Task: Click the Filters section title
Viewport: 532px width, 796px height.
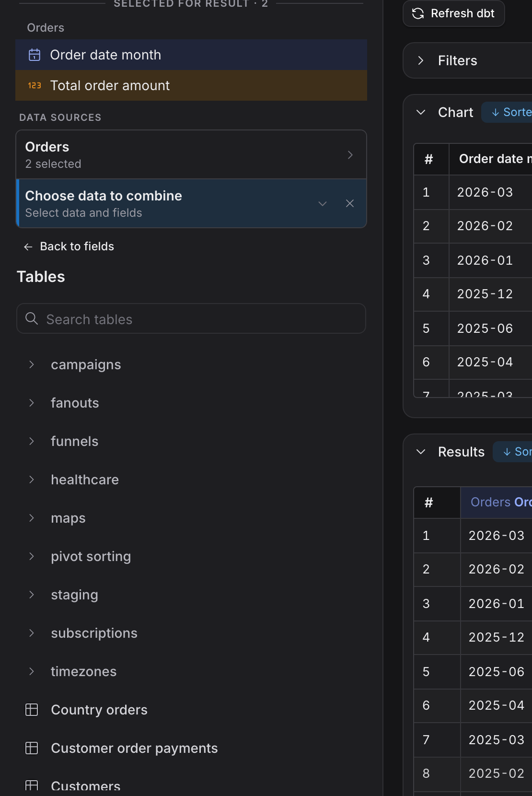Action: point(458,60)
